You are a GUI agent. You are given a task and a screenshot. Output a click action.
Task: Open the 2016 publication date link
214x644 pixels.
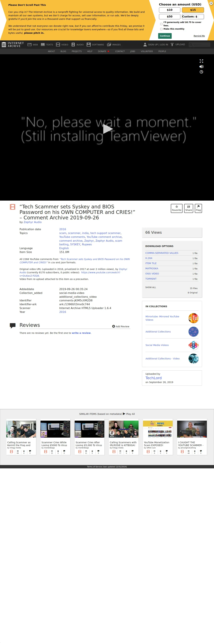[x=63, y=229]
